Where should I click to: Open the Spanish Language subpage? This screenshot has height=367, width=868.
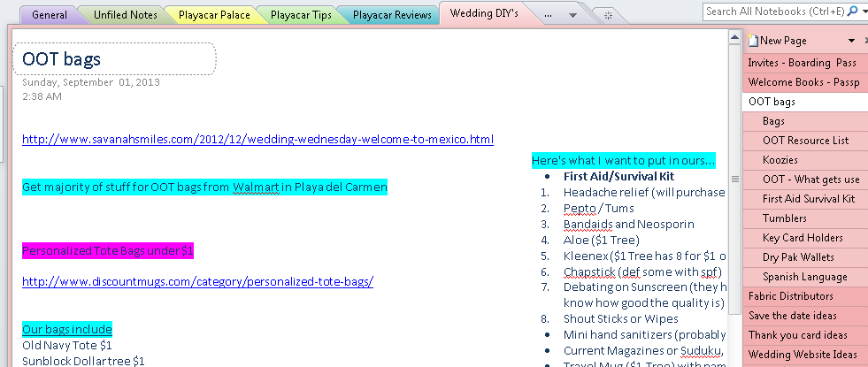tap(805, 276)
